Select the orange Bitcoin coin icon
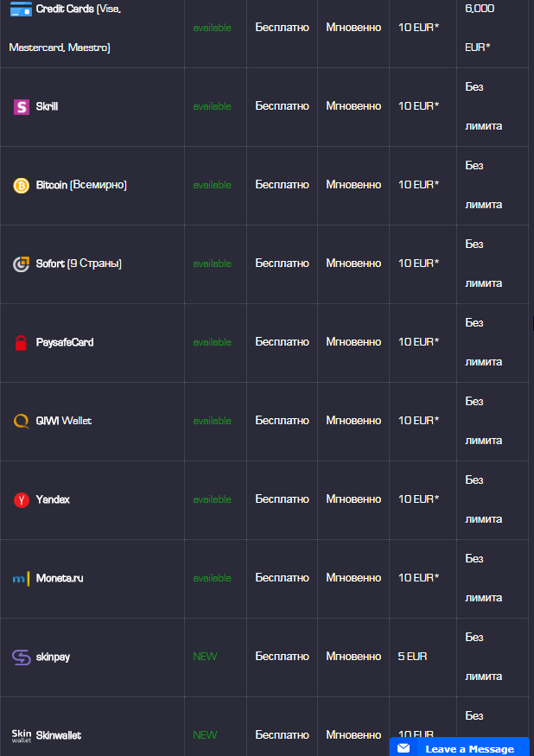Image resolution: width=534 pixels, height=756 pixels. pyautogui.click(x=21, y=186)
